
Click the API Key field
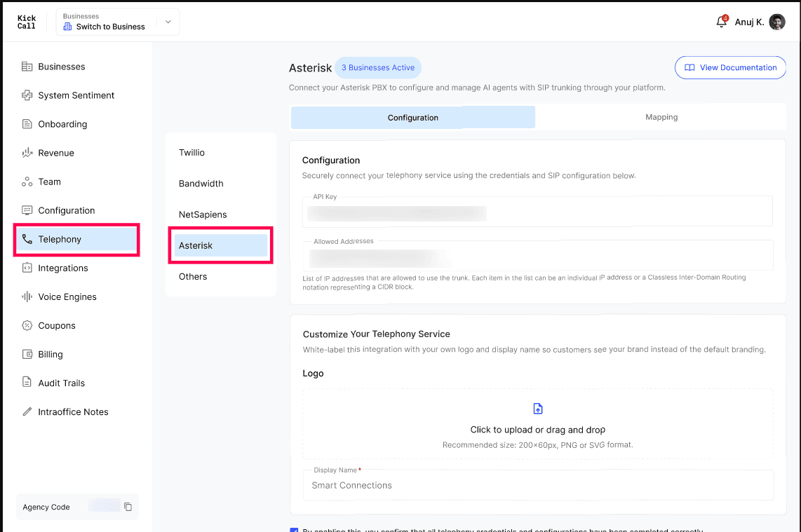[x=537, y=212]
